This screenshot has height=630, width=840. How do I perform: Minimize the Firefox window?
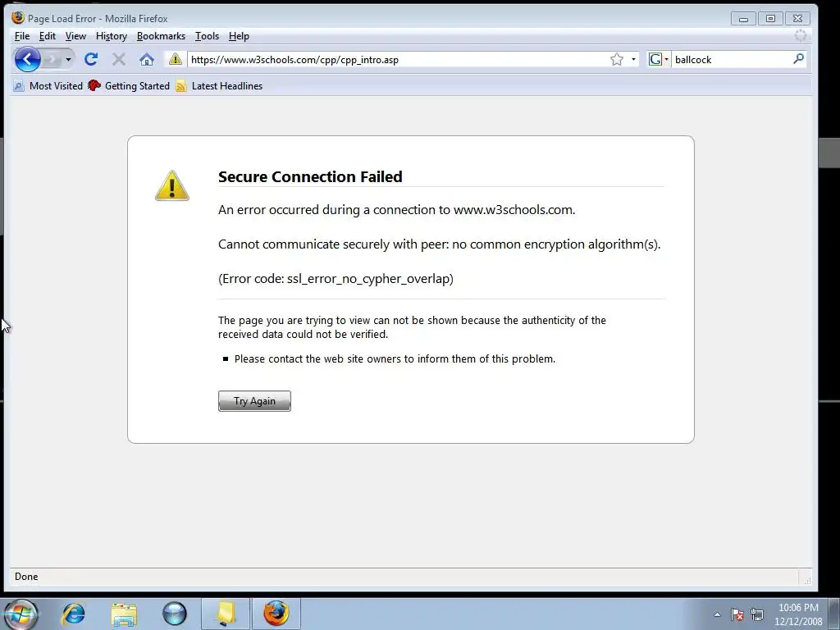(x=743, y=19)
